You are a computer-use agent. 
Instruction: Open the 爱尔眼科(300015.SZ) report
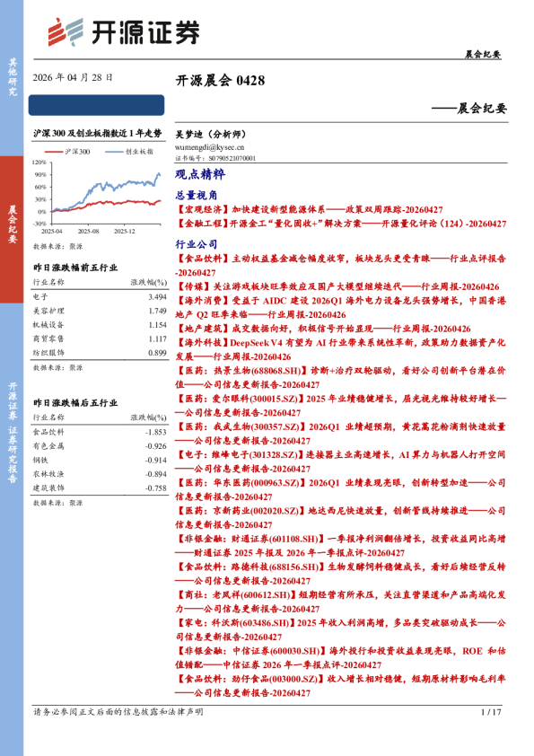pos(341,406)
